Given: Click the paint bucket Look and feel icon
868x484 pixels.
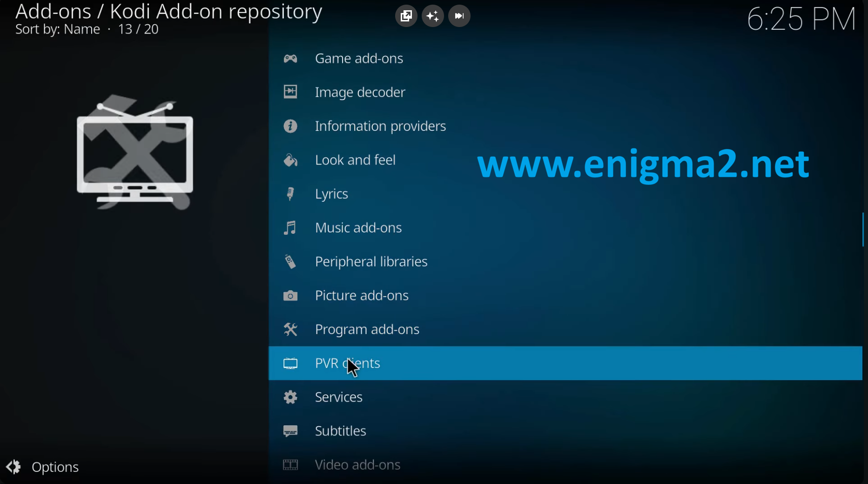Looking at the screenshot, I should 290,161.
